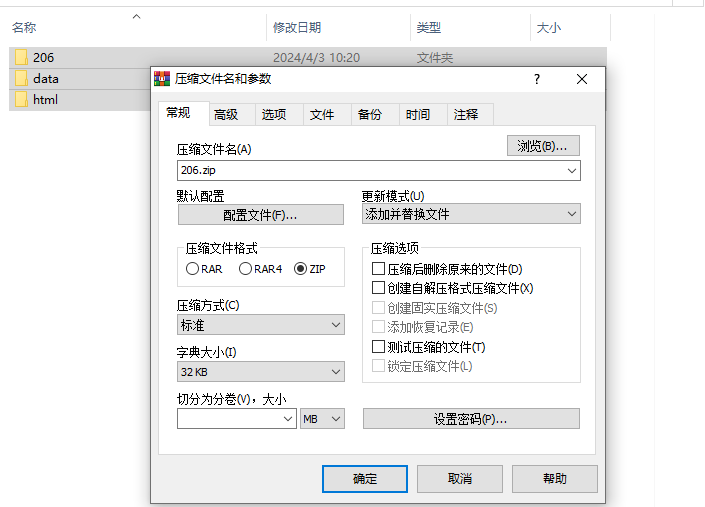Expand the 压缩方式 dropdown

(x=260, y=325)
